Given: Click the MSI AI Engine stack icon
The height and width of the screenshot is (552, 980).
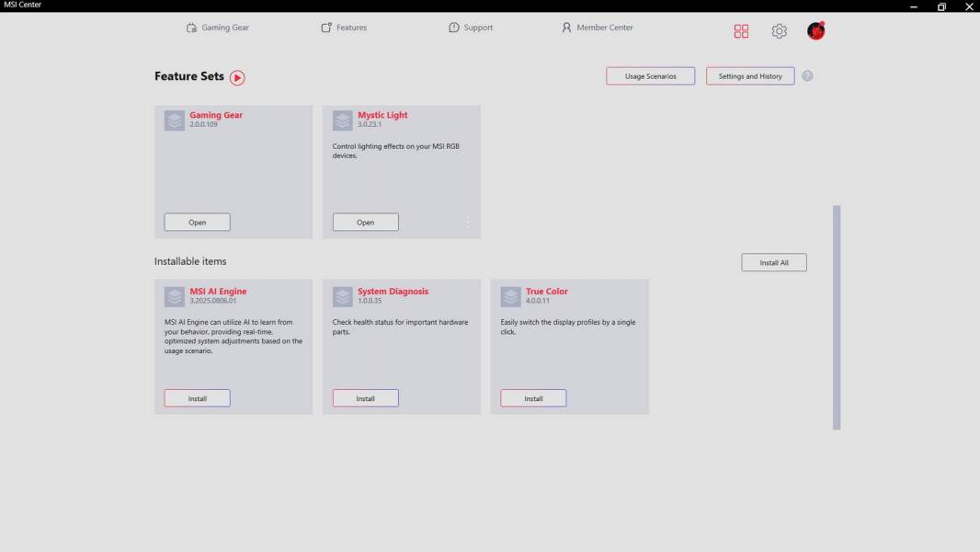Looking at the screenshot, I should point(175,296).
